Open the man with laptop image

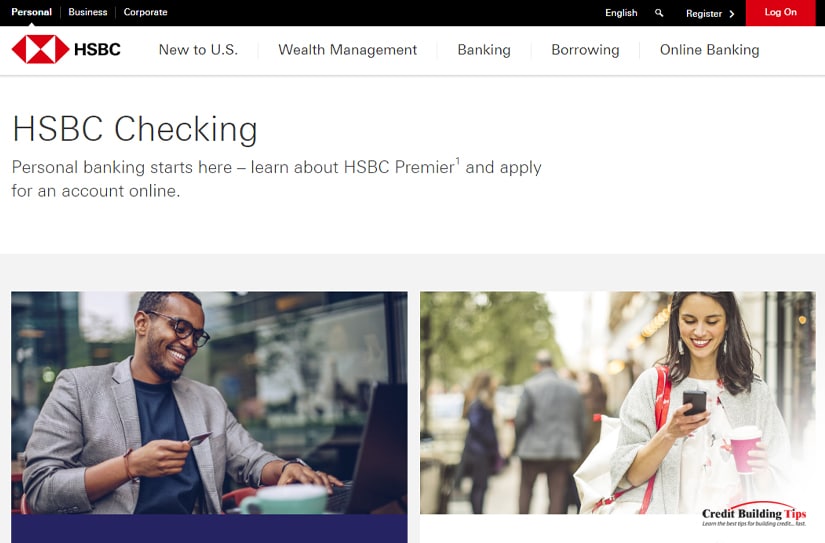tap(209, 403)
